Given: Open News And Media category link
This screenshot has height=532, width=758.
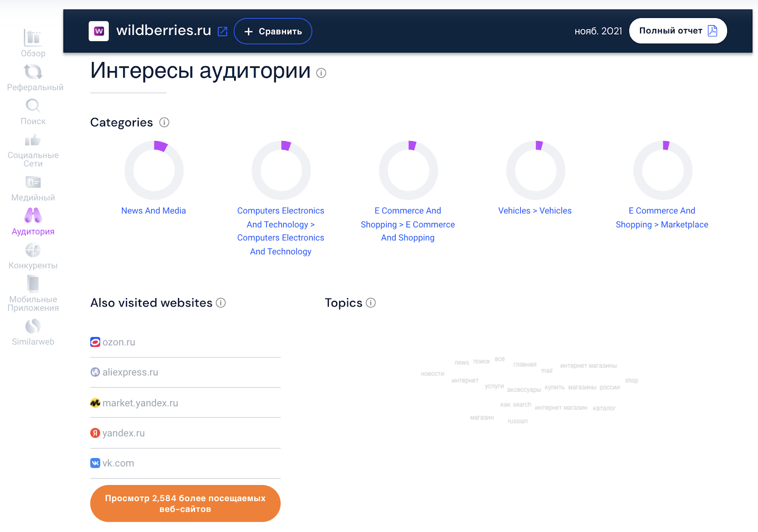Looking at the screenshot, I should pos(153,211).
